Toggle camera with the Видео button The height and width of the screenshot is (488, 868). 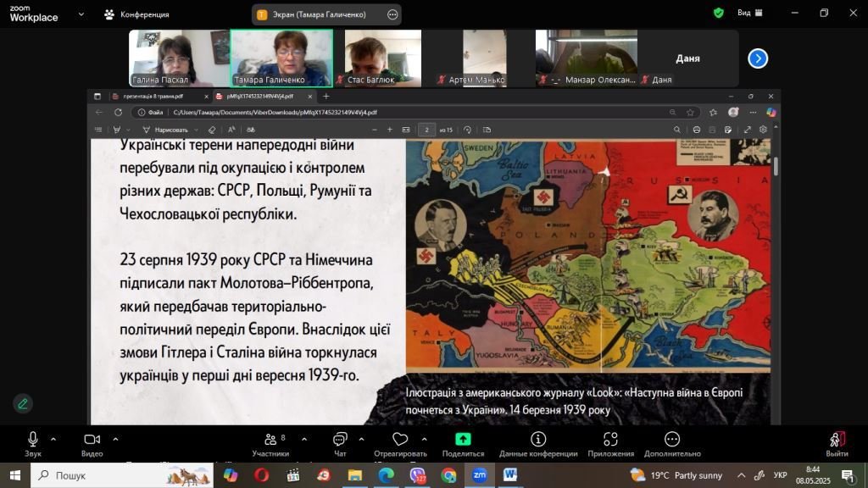pyautogui.click(x=92, y=444)
